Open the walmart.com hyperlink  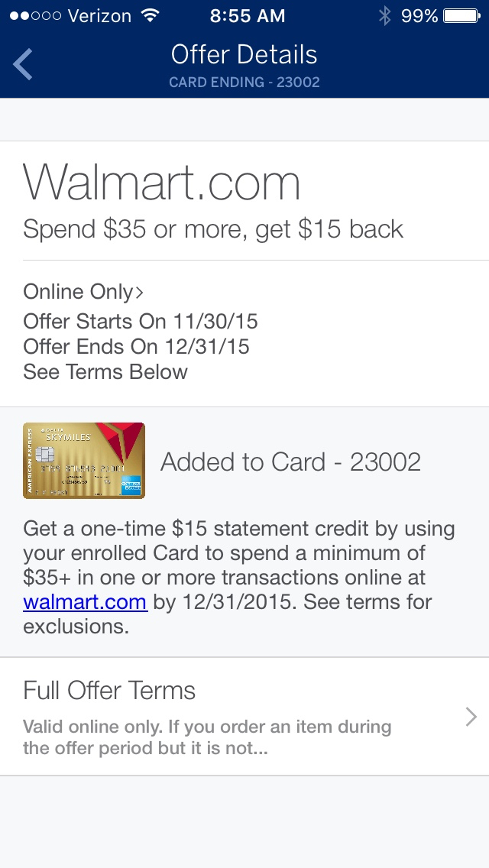85,601
